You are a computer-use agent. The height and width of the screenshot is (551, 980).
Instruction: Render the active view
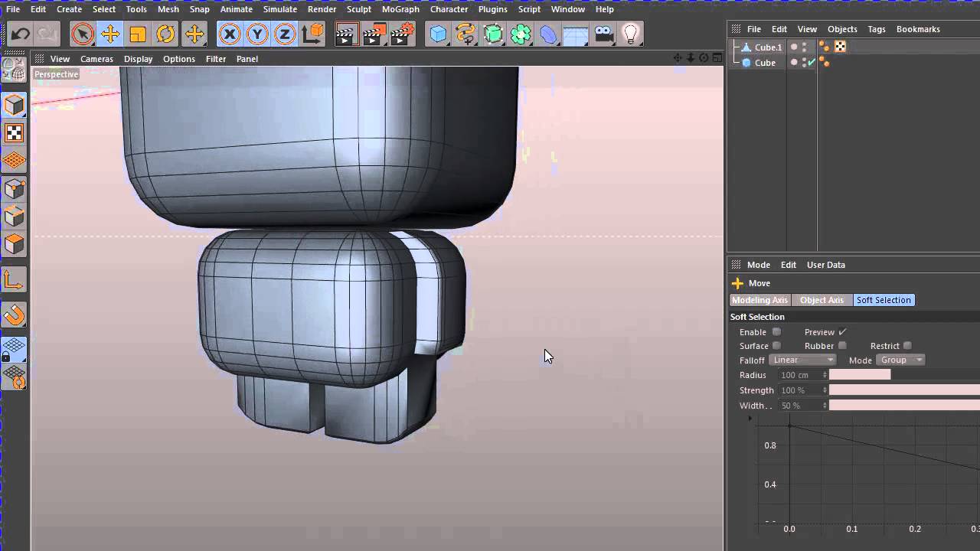point(346,34)
